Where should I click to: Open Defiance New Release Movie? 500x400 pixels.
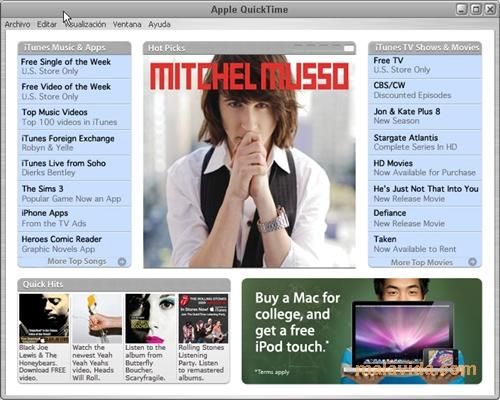425,219
